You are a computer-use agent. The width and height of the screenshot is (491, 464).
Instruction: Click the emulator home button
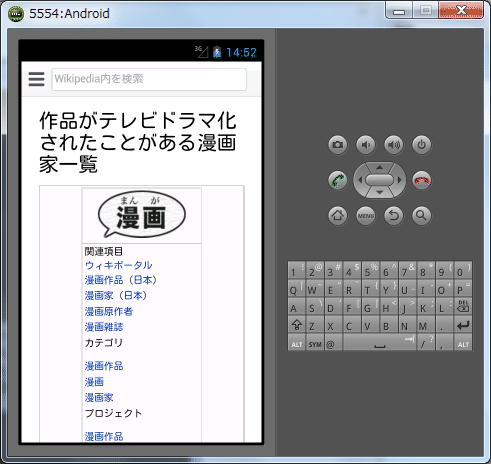tap(337, 216)
